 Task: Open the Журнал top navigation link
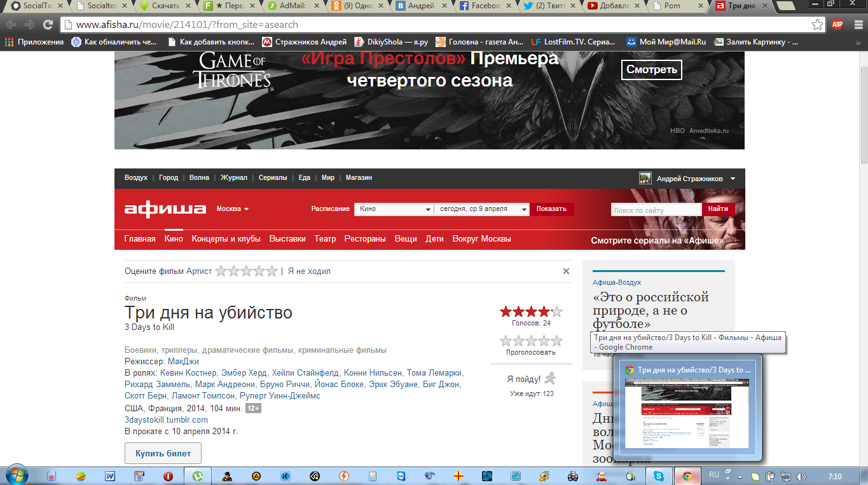pos(234,178)
